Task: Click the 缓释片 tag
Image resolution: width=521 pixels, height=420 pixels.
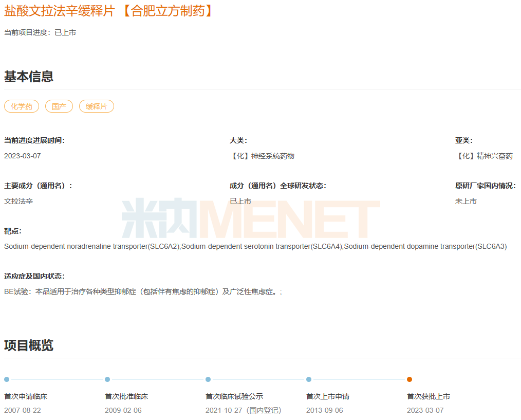Action: pos(97,106)
